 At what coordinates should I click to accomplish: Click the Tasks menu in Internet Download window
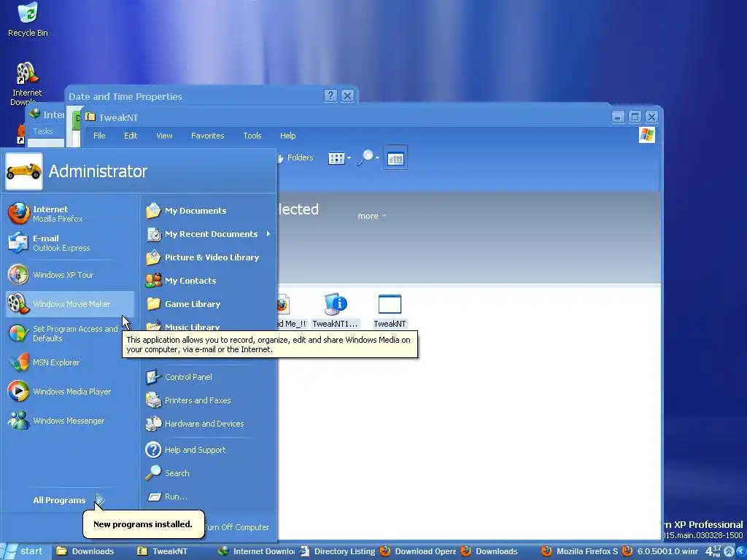click(42, 131)
